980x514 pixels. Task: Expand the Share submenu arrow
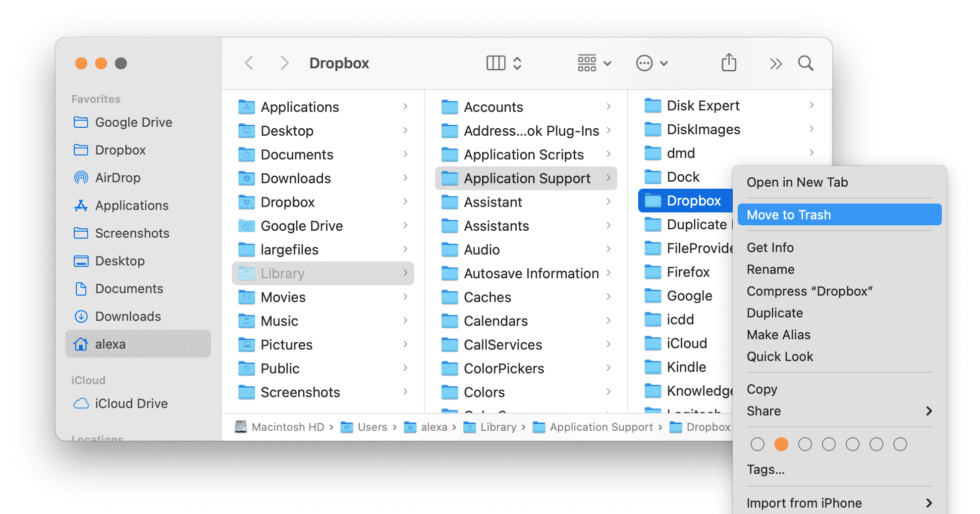click(929, 411)
